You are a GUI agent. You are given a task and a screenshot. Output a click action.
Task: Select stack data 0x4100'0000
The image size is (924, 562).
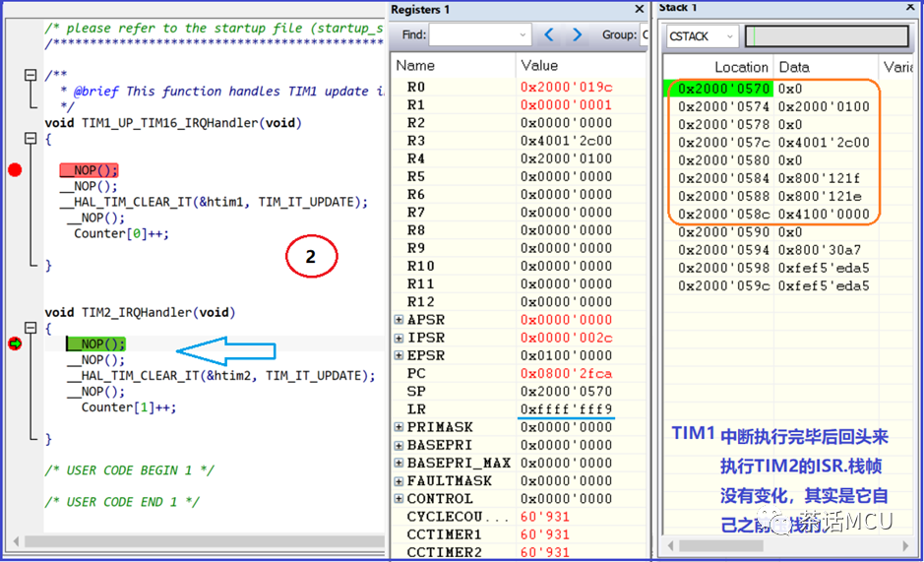(x=824, y=214)
